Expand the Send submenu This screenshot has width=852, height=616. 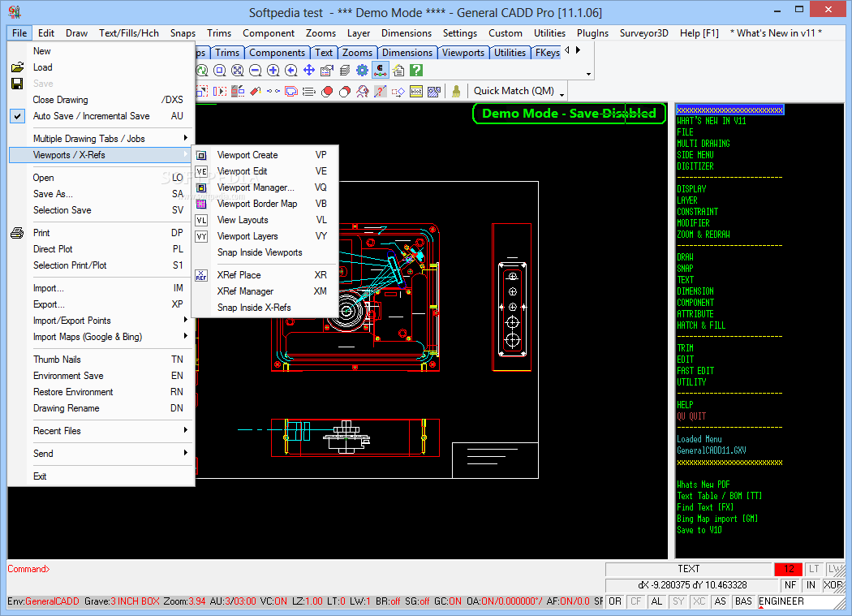pos(101,454)
